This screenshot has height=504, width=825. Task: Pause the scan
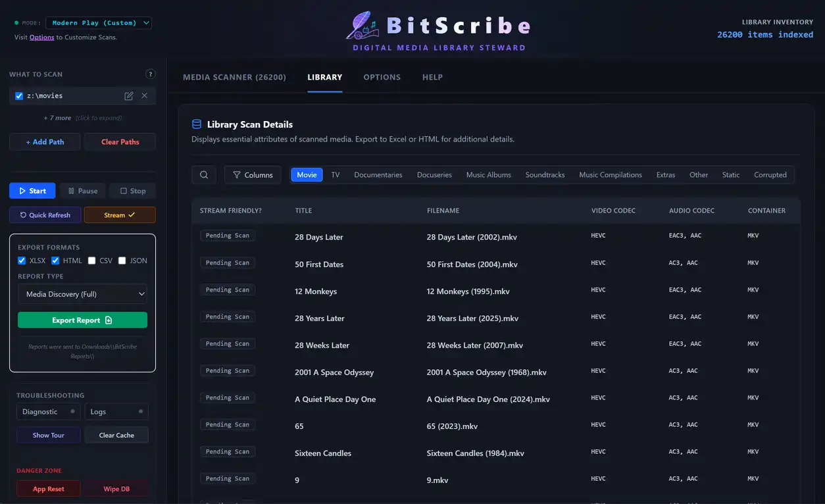tap(82, 191)
